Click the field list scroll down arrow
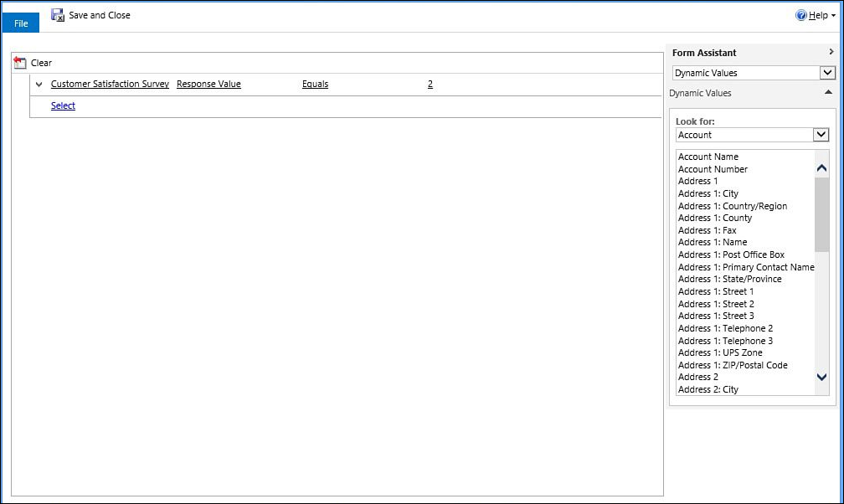844x504 pixels. [x=821, y=377]
